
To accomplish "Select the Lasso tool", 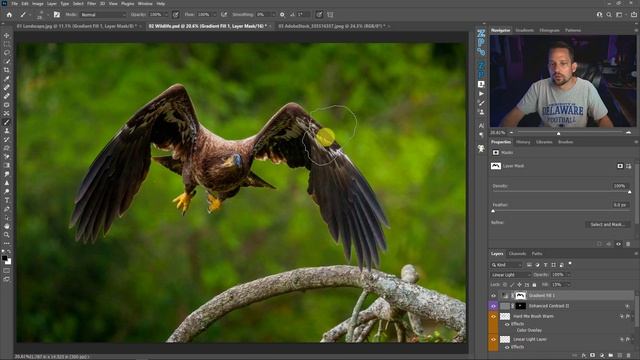I will 7,53.
